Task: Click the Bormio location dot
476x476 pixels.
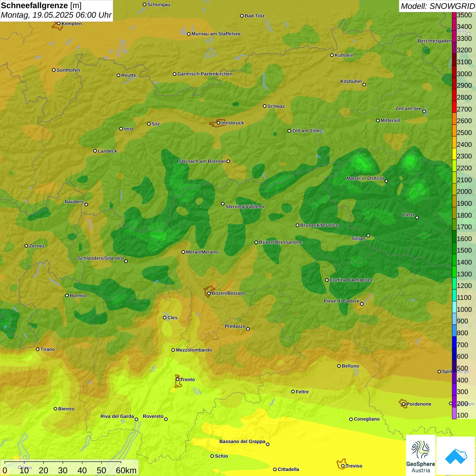Action: pyautogui.click(x=67, y=295)
